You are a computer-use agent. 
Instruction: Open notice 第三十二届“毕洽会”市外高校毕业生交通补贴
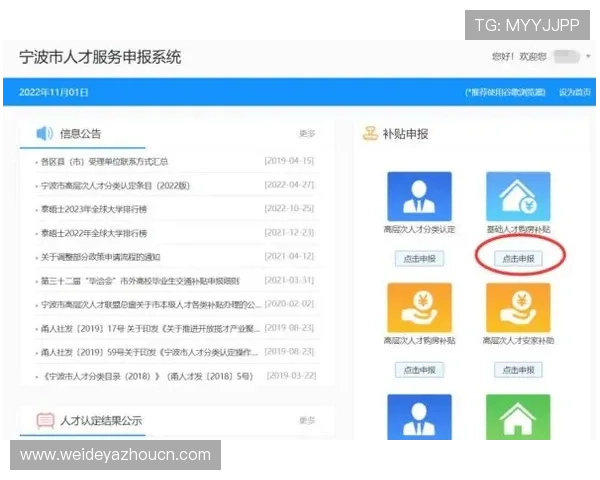[140, 281]
